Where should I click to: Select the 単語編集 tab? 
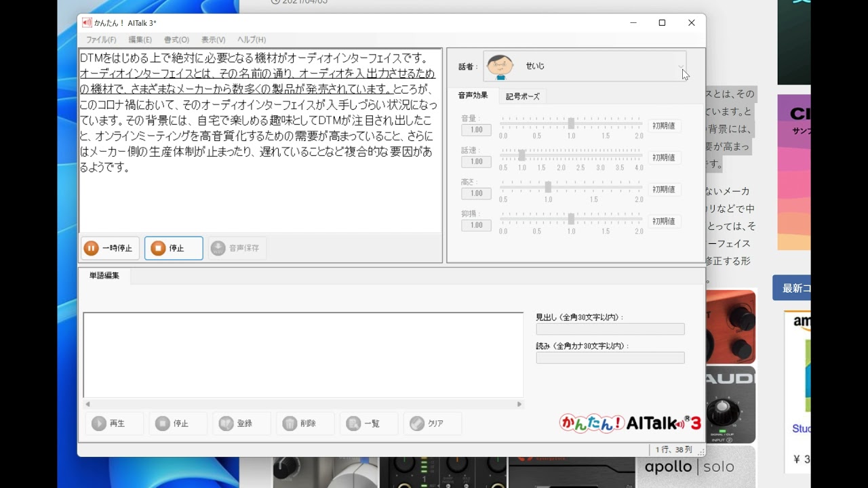pos(104,275)
